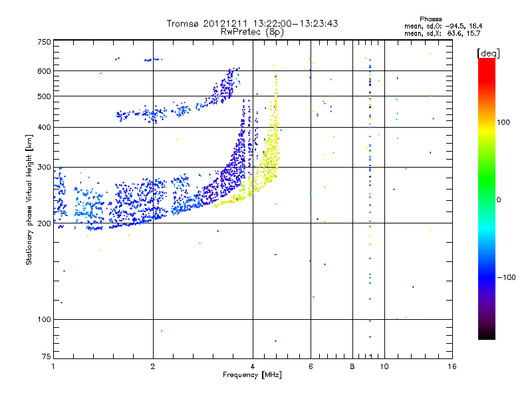Screen dimensions: 532x399
Task: Click the x-axis tick label "1"
Action: pos(53,366)
